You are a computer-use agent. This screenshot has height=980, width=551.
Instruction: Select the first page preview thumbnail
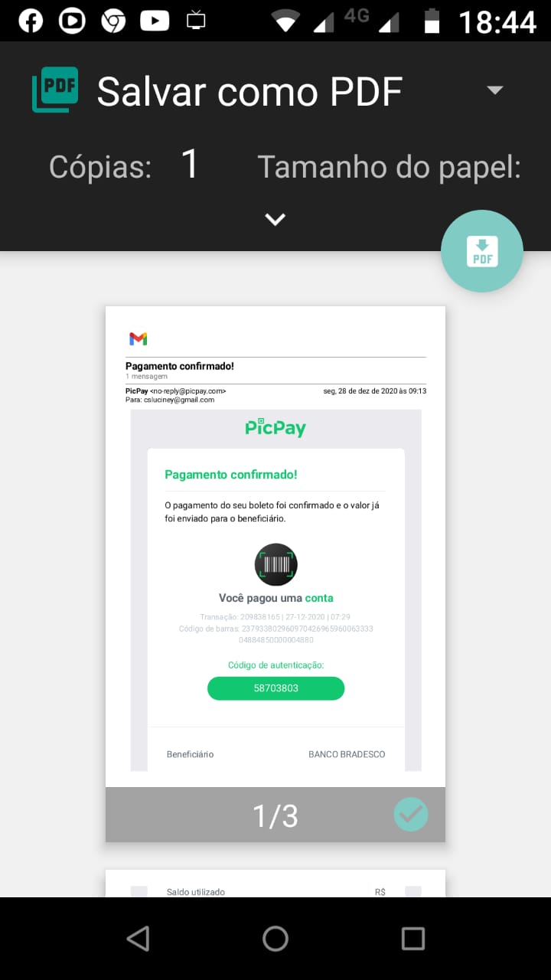(275, 547)
